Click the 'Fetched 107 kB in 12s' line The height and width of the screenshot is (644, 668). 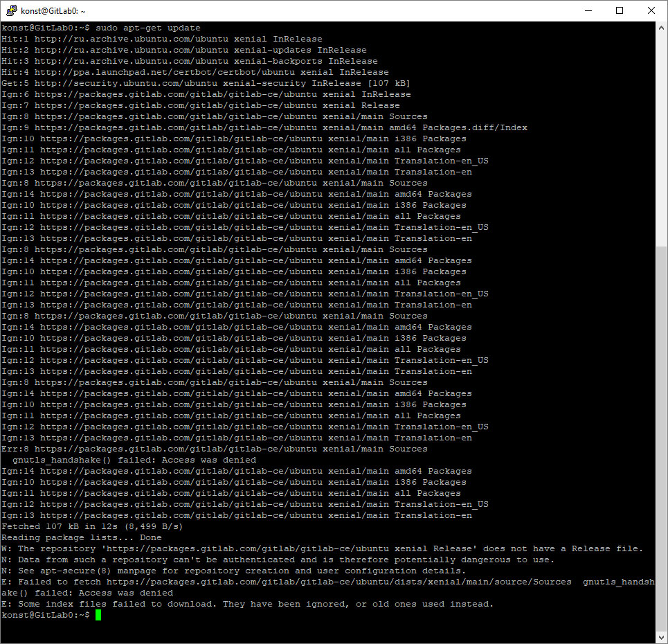tap(92, 526)
